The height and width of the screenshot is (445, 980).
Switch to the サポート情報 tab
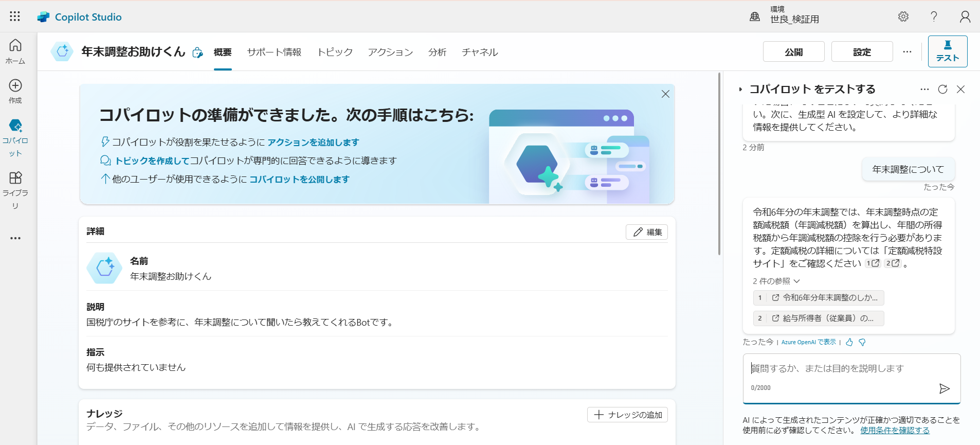click(274, 52)
